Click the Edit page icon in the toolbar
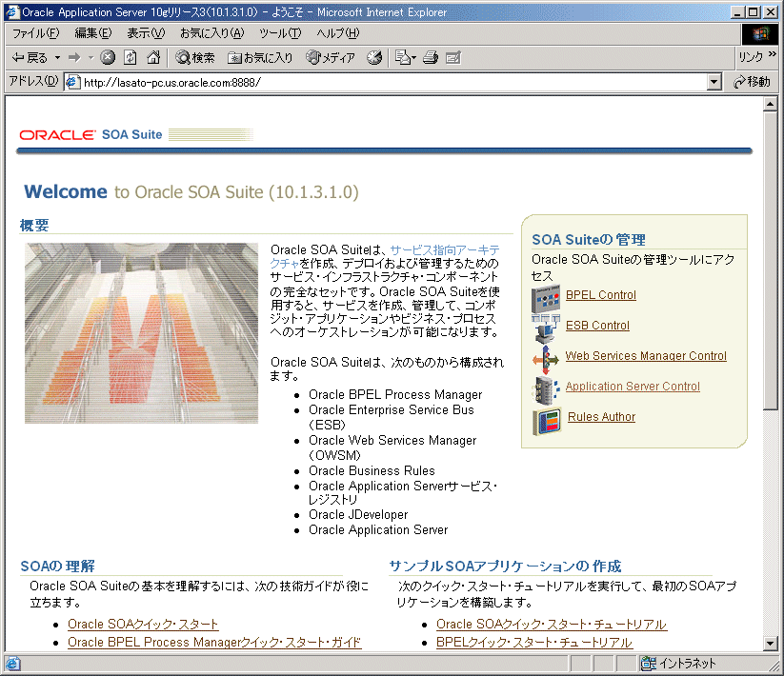This screenshot has width=784, height=676. coord(453,58)
